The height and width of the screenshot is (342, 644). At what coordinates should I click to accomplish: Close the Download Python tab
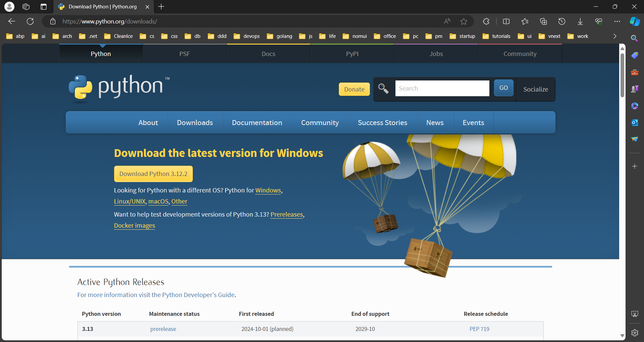click(x=147, y=7)
